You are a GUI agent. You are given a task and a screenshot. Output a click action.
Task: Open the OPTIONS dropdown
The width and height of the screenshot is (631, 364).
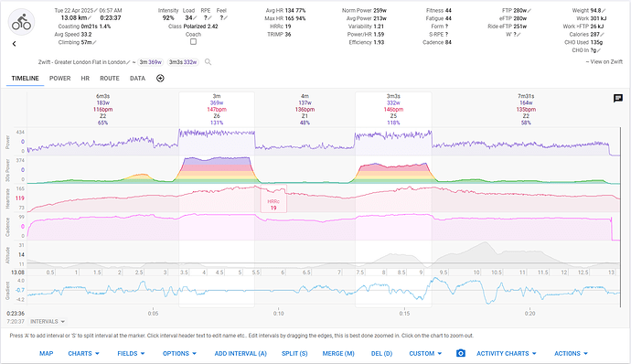[179, 353]
